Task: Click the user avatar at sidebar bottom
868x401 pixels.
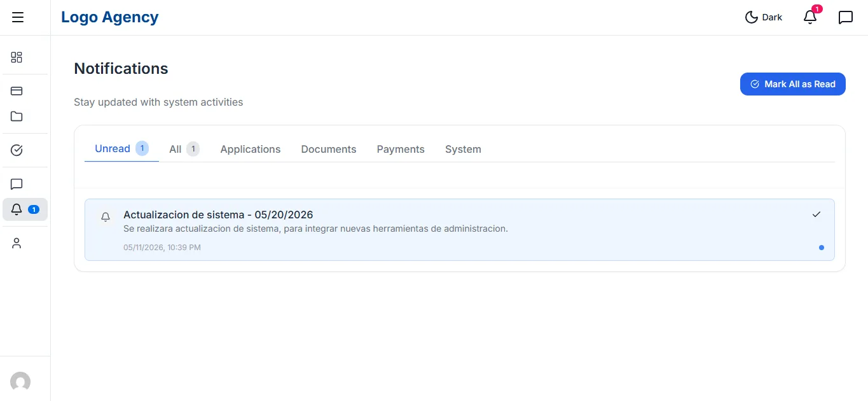Action: click(20, 382)
